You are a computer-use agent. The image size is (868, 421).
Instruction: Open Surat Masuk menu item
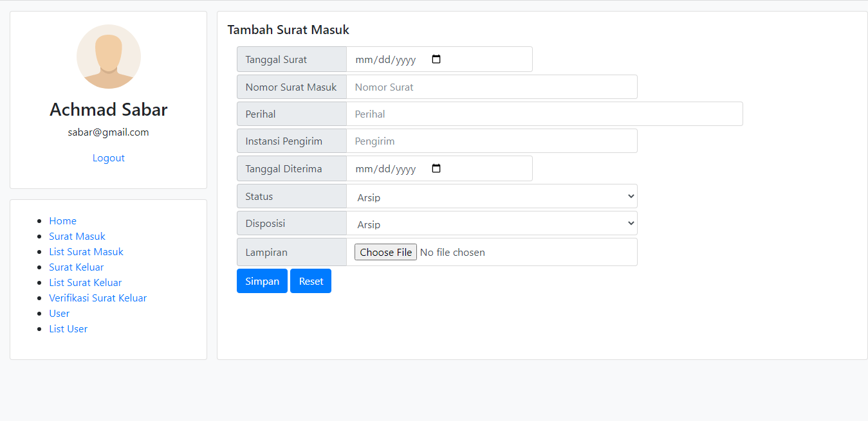[x=77, y=237]
